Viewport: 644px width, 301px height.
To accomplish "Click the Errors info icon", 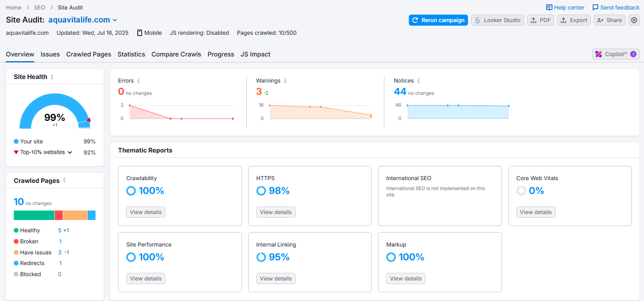I will [138, 81].
